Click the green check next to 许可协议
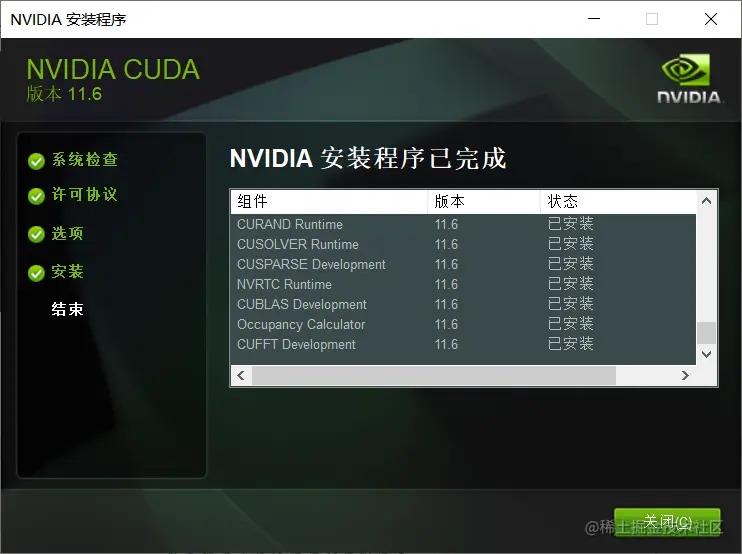742x554 pixels. point(36,196)
